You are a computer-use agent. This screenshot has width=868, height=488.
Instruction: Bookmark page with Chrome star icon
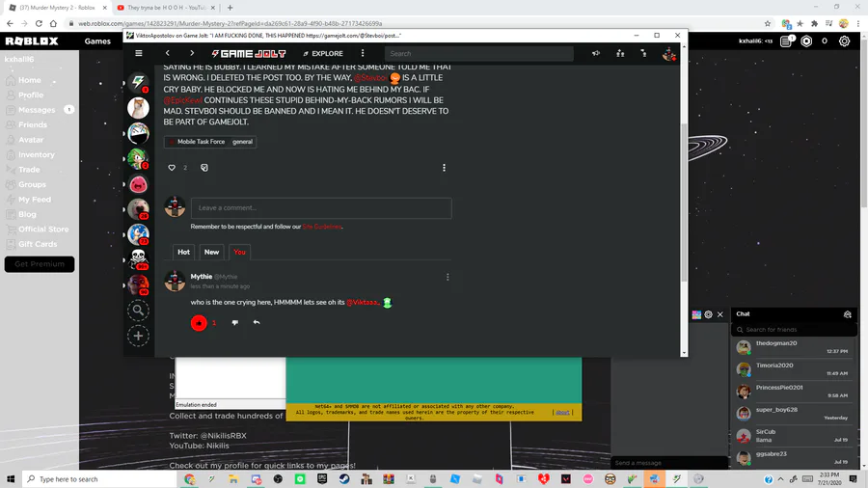768,23
